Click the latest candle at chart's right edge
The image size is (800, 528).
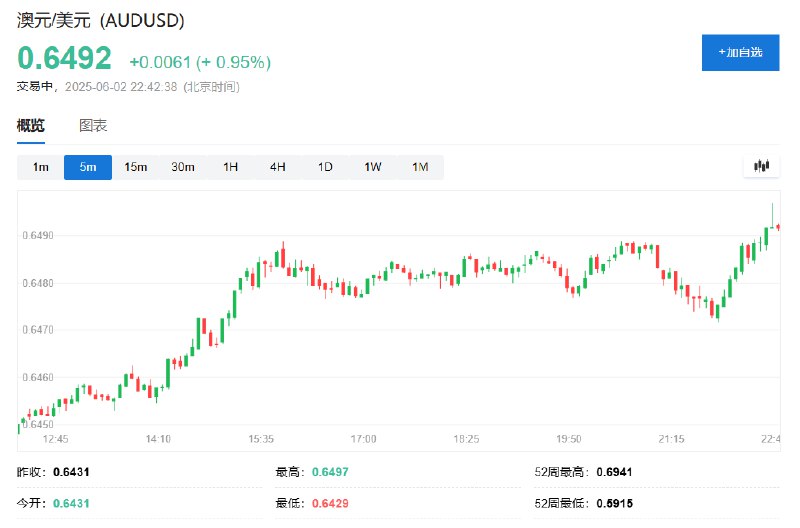(x=778, y=227)
